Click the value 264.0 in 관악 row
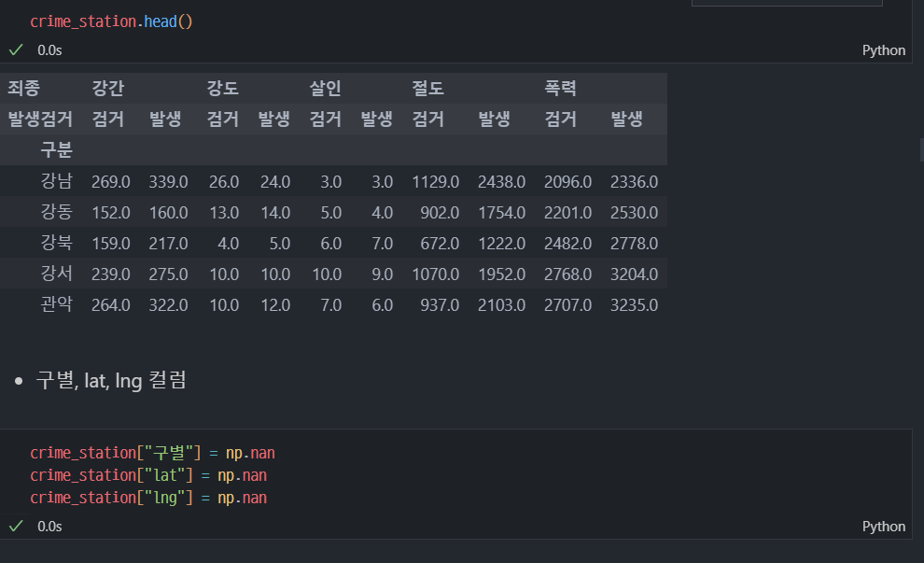The image size is (924, 563). [x=111, y=304]
